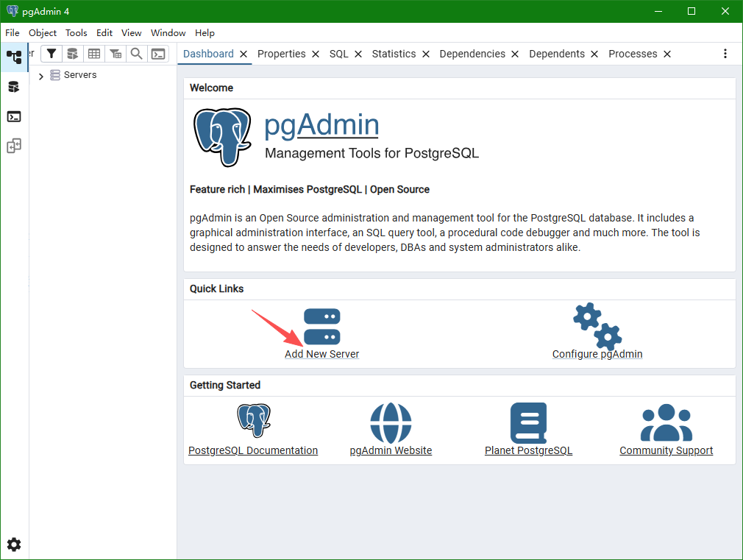Click the Configure pgAdmin link
Screen dimensions: 743x560
tap(597, 354)
